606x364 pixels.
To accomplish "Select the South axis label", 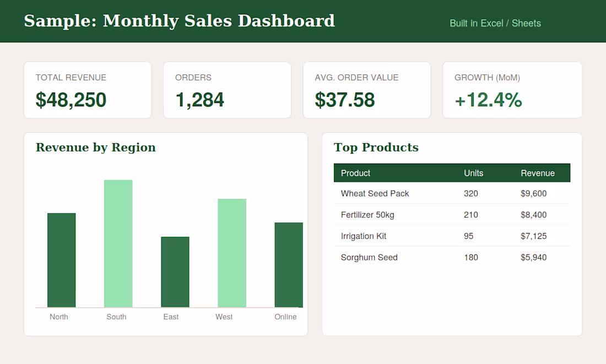I will (116, 317).
